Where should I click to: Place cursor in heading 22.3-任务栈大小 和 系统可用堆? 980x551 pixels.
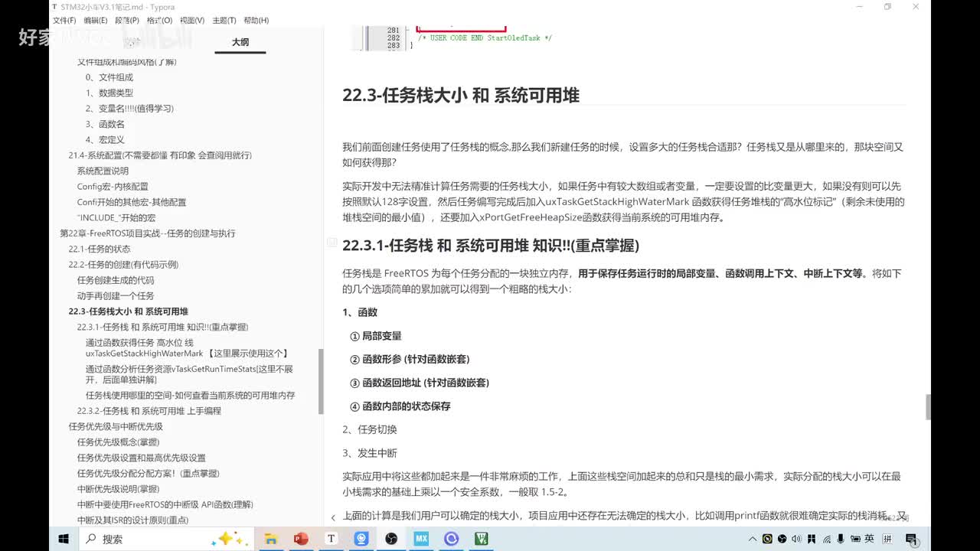coord(461,95)
